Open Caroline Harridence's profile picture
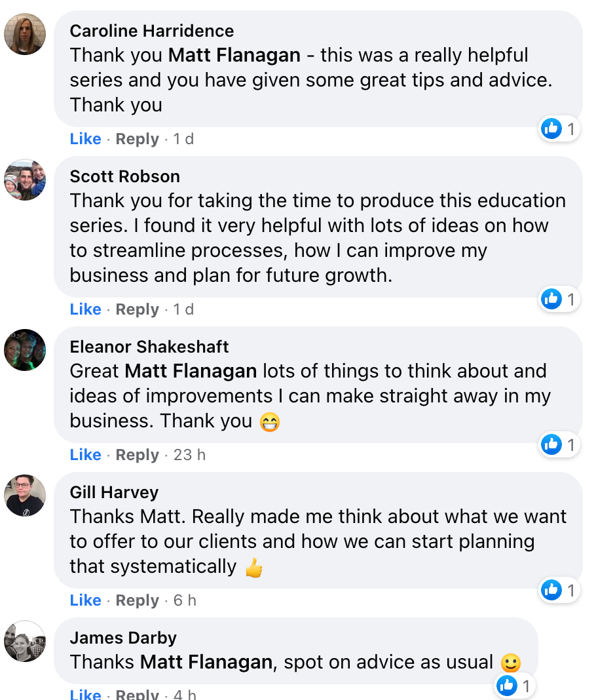 (25, 34)
